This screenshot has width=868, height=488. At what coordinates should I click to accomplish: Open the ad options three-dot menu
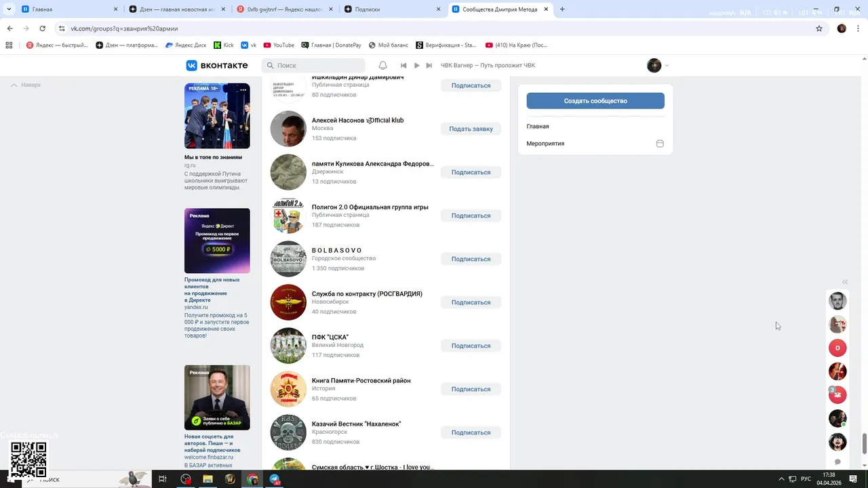[243, 89]
